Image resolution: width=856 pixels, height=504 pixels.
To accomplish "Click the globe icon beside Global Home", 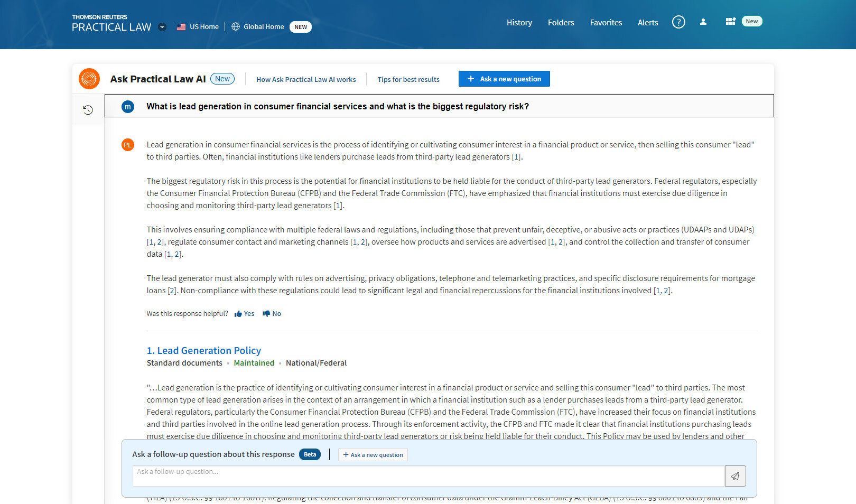I will [x=236, y=26].
